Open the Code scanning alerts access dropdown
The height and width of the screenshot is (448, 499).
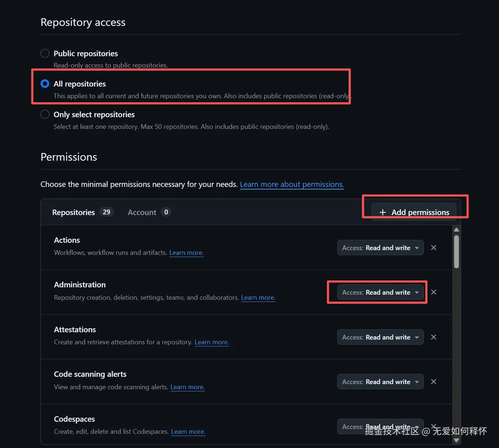coord(380,382)
